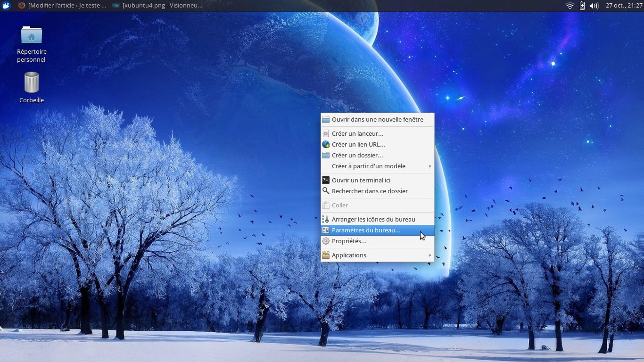Viewport: 644px width, 362px height.
Task: Switch to xubuntu4.png Visionneuse window button
Action: pyautogui.click(x=157, y=6)
